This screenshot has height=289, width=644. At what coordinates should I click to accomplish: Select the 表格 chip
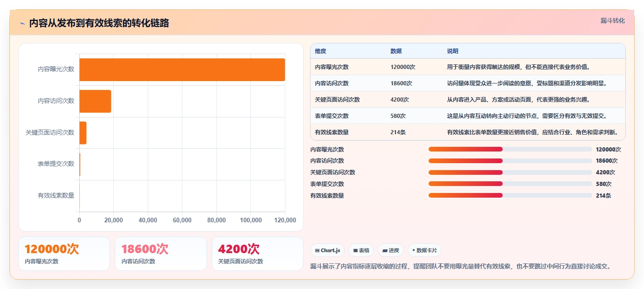point(361,250)
